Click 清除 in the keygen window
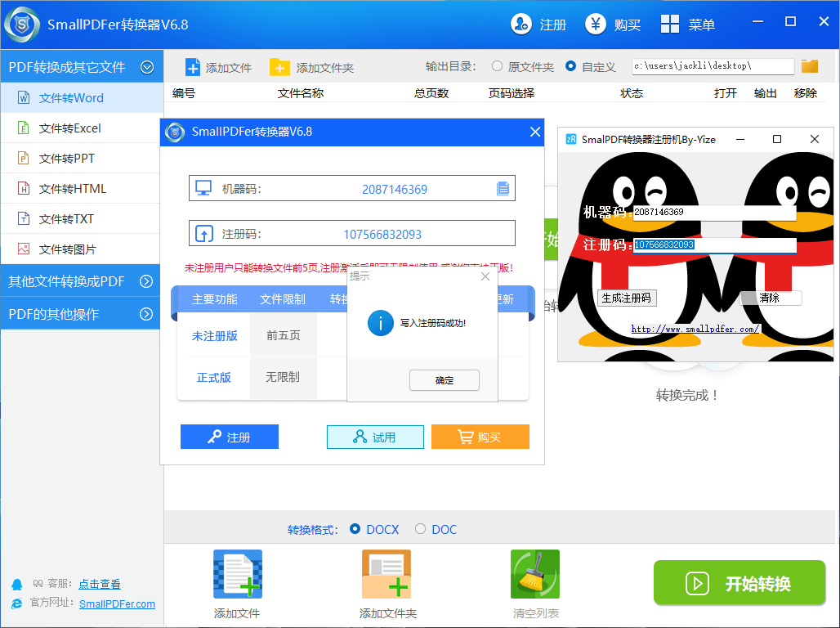This screenshot has height=628, width=840. [770, 298]
